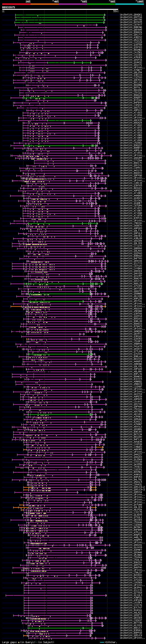Viewport: 146px width, 644px height.
Task: Select the UniRef100_B9IJC8 label
Action: click(131, 82)
